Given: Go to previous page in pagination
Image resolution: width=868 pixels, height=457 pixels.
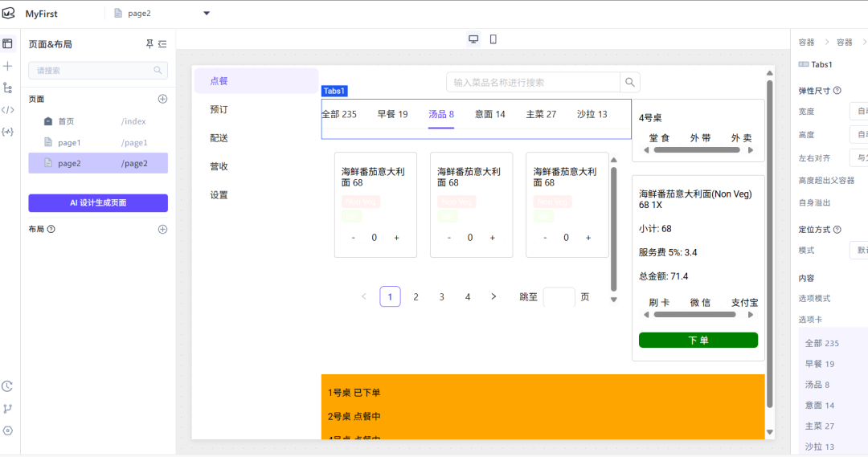Looking at the screenshot, I should click(364, 297).
